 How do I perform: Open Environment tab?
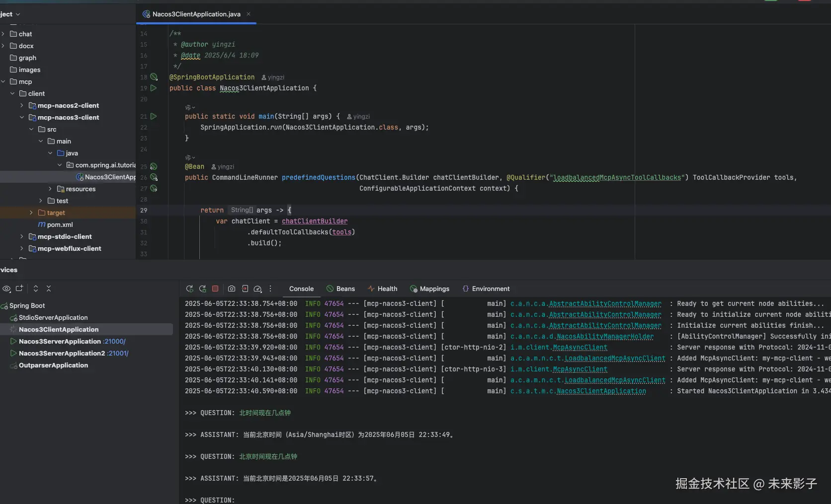tap(486, 288)
